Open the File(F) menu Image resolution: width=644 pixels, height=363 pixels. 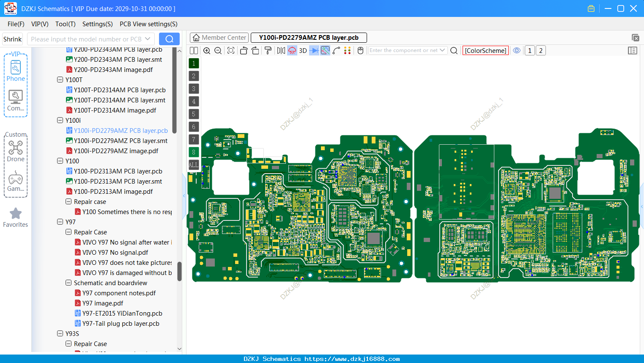coord(16,24)
